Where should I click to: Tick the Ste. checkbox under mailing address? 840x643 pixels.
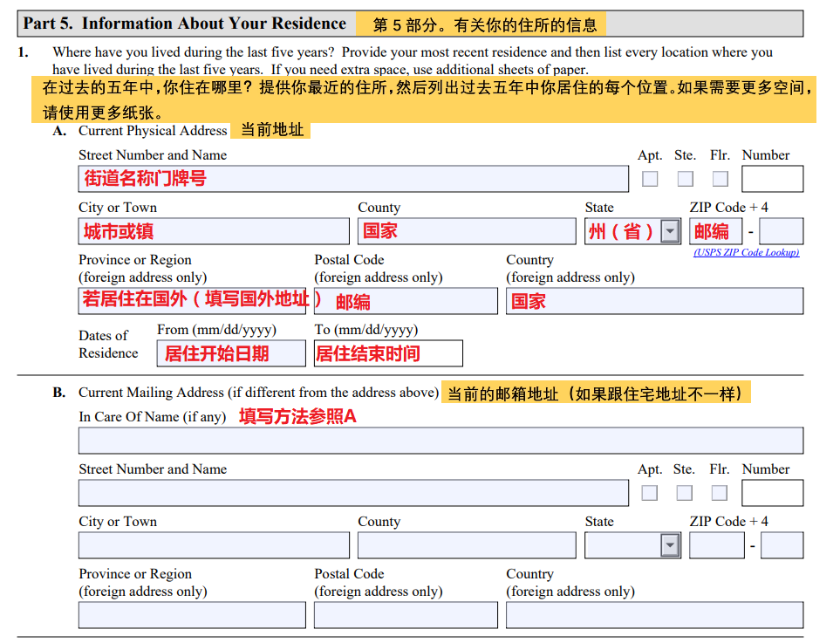point(685,493)
